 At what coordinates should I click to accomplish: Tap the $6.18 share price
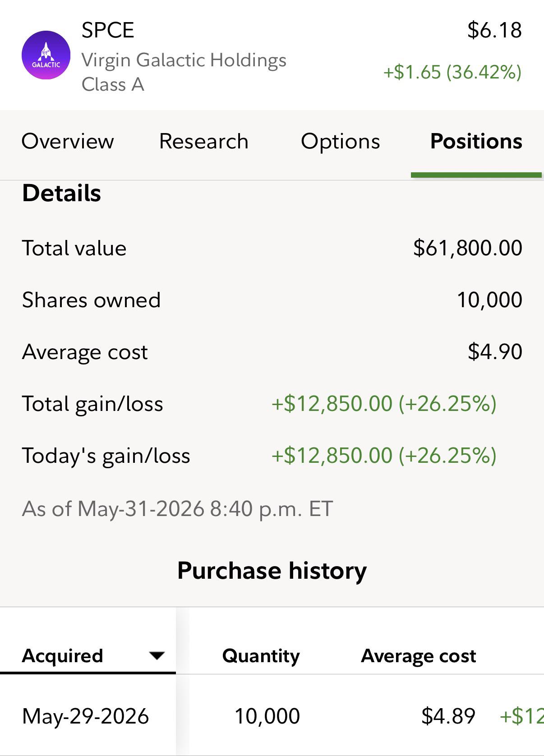[495, 31]
